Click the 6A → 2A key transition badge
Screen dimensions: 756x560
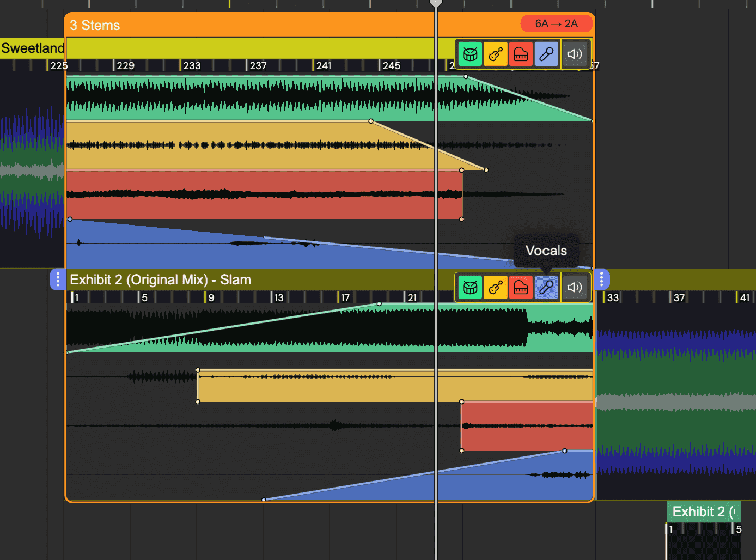(x=557, y=23)
